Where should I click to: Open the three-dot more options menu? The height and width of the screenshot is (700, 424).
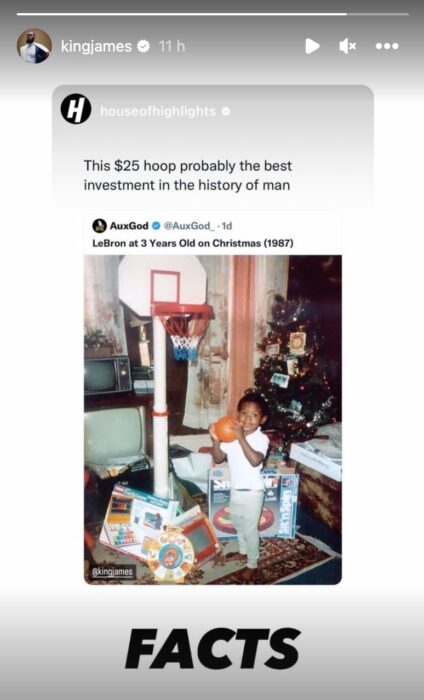point(387,46)
